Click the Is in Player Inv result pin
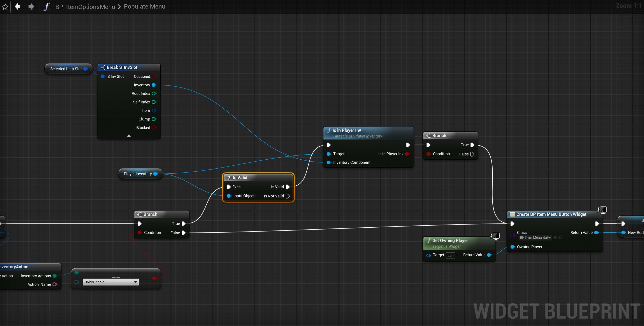This screenshot has height=326, width=644. coord(407,154)
